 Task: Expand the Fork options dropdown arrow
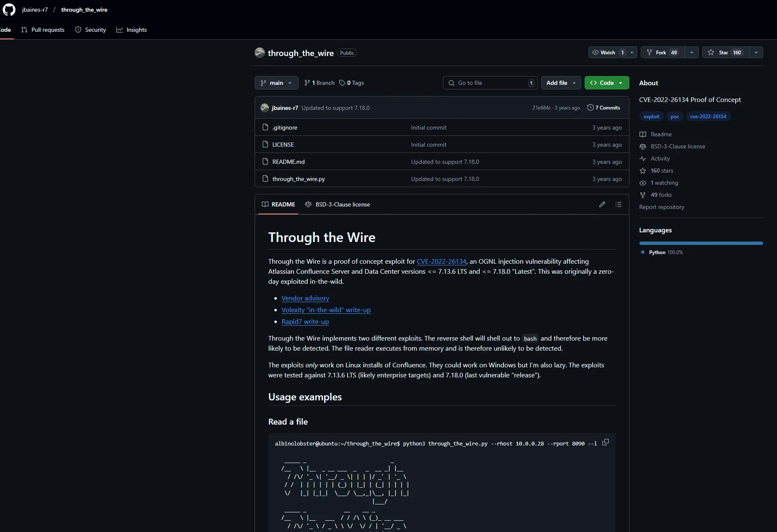click(692, 52)
